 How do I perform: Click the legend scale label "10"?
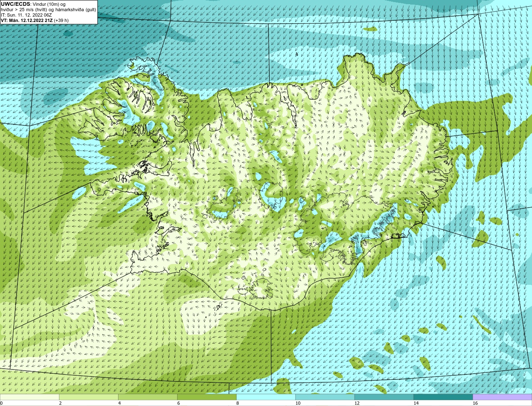(298, 403)
